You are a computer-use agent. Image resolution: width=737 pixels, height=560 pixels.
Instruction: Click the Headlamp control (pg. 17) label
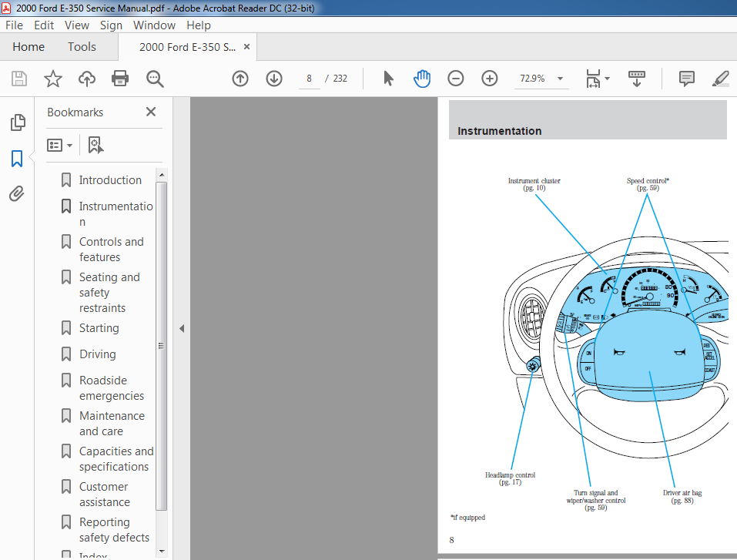tap(510, 478)
